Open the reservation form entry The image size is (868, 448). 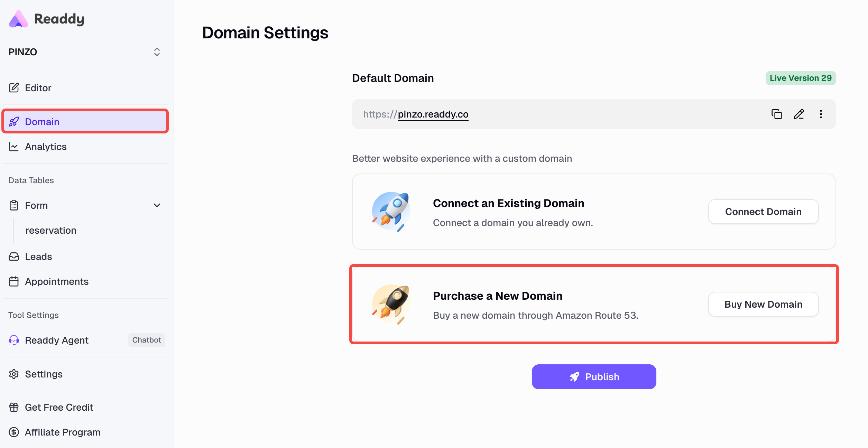pos(50,230)
